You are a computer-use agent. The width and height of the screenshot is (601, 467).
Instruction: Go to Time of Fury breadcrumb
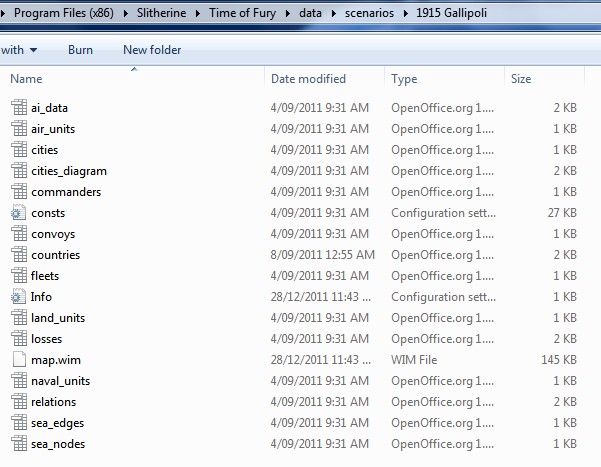pyautogui.click(x=242, y=13)
